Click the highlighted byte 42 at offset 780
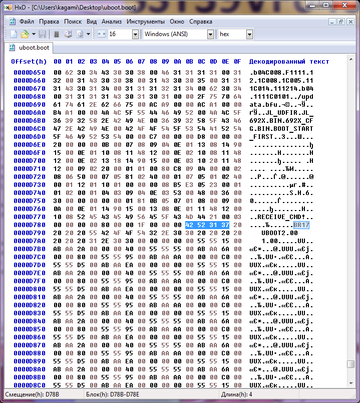 point(189,225)
